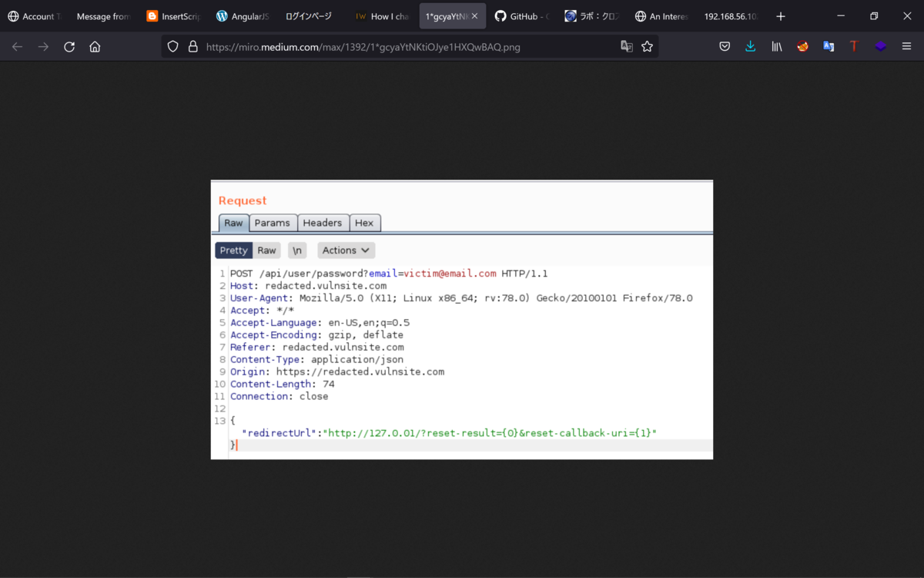Screen dimensions: 924x578
Task: Select the Headers tab in Request
Action: (322, 223)
